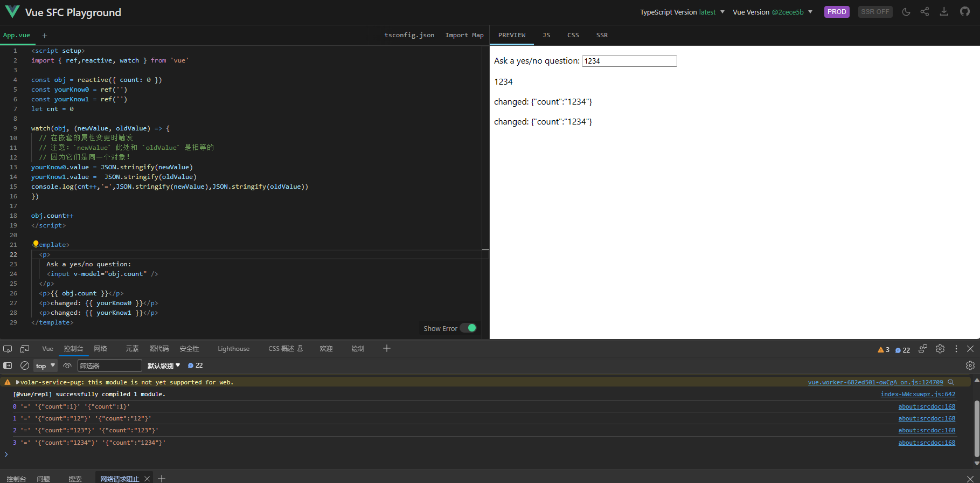Viewport: 980px width, 483px height.
Task: Click the messages count badge in DevTools top bar
Action: [x=903, y=350]
